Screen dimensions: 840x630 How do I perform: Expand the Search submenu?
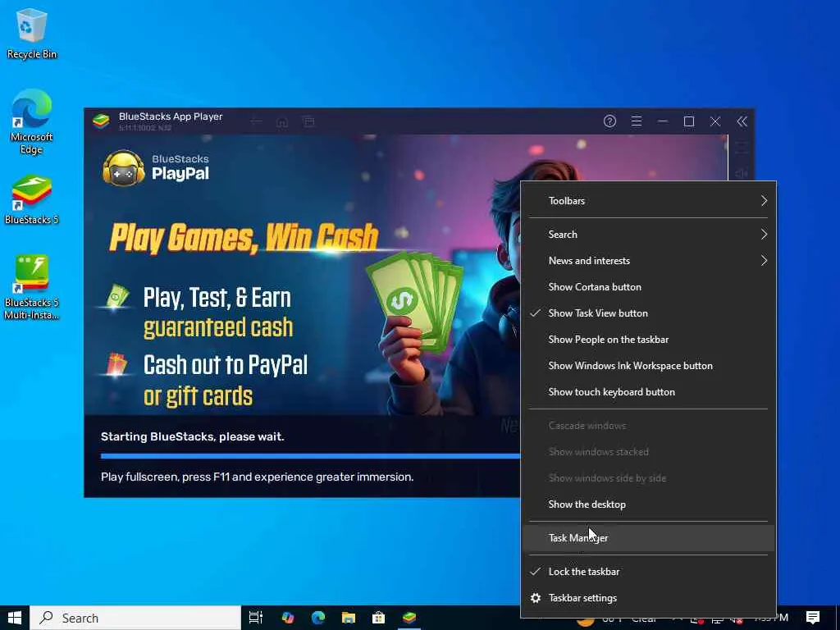(648, 235)
